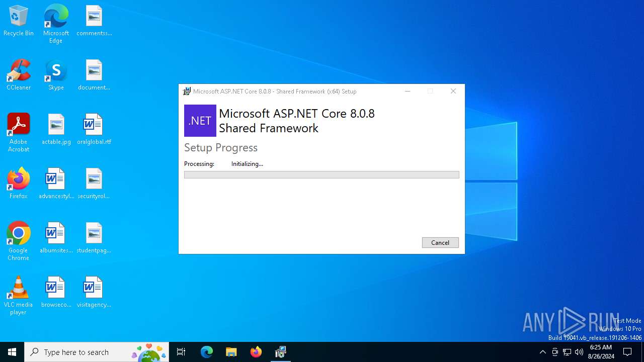
Task: Select the Recycle Bin desktop icon
Action: (x=19, y=21)
